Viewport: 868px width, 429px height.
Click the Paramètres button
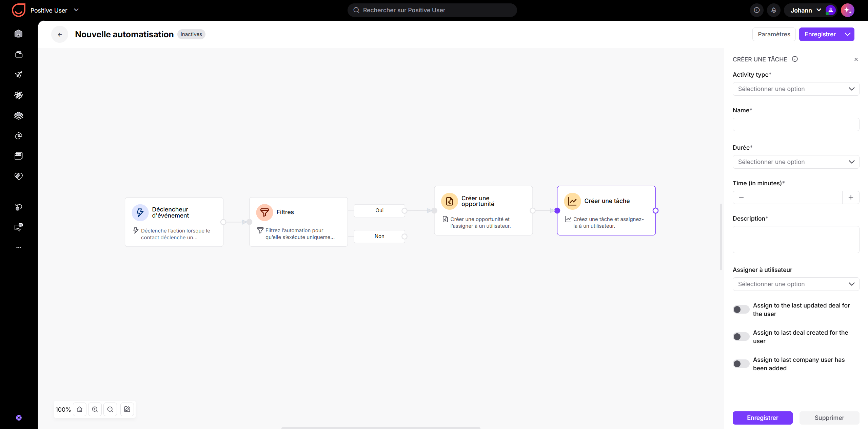point(774,34)
